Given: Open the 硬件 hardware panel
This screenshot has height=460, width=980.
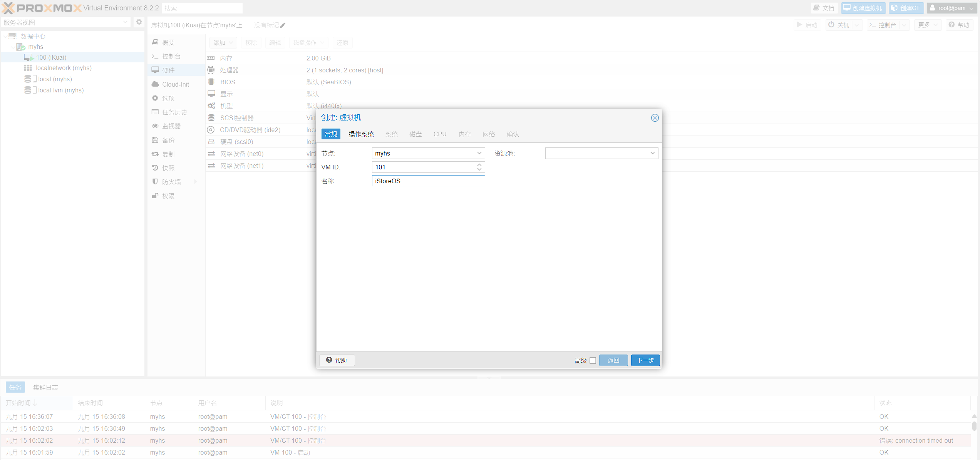Looking at the screenshot, I should pos(176,70).
